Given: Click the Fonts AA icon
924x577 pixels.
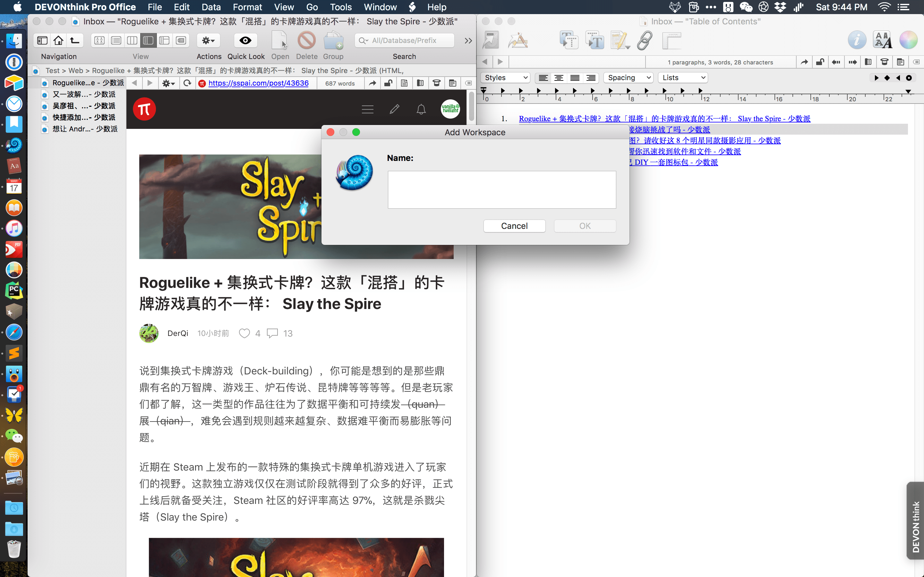Looking at the screenshot, I should 882,40.
